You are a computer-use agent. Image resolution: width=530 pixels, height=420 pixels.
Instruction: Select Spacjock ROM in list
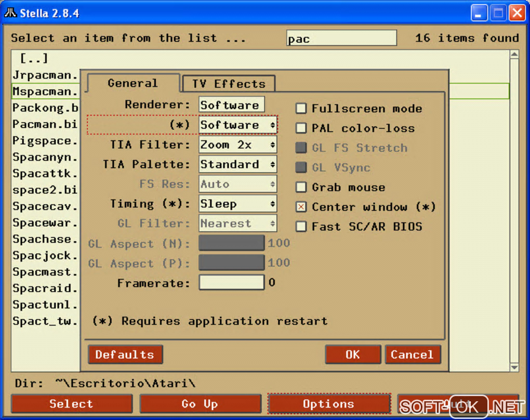pyautogui.click(x=45, y=256)
